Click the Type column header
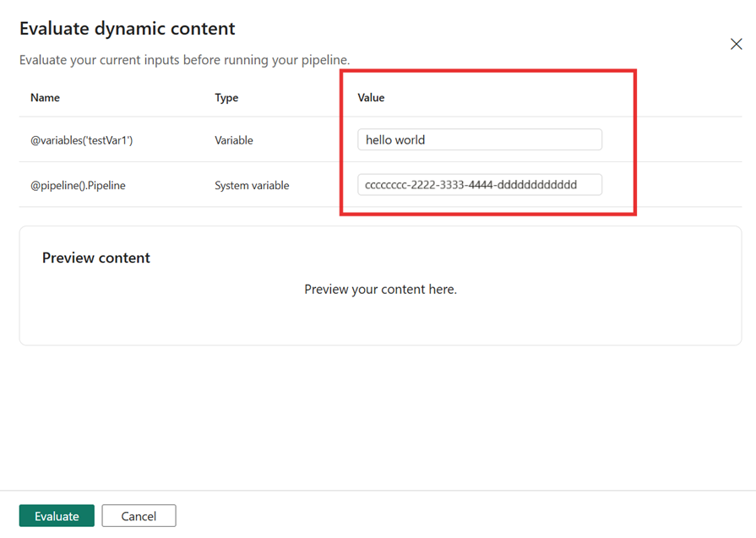 (x=226, y=97)
